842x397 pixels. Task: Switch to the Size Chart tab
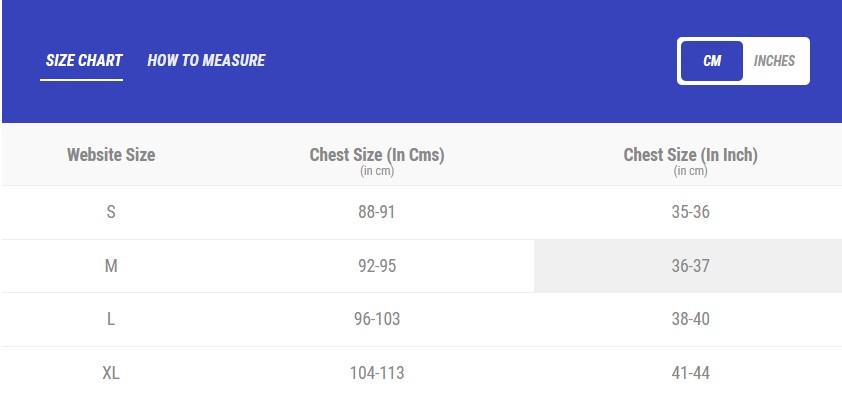pyautogui.click(x=84, y=60)
